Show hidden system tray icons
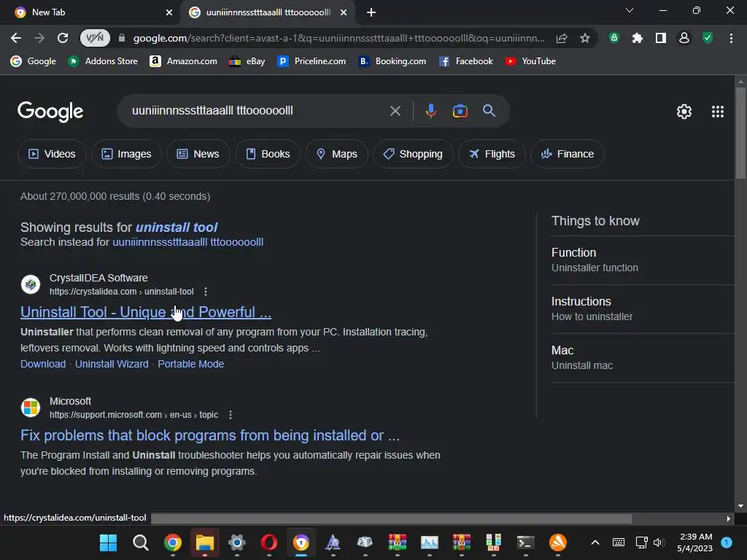The width and height of the screenshot is (747, 560). 595,542
